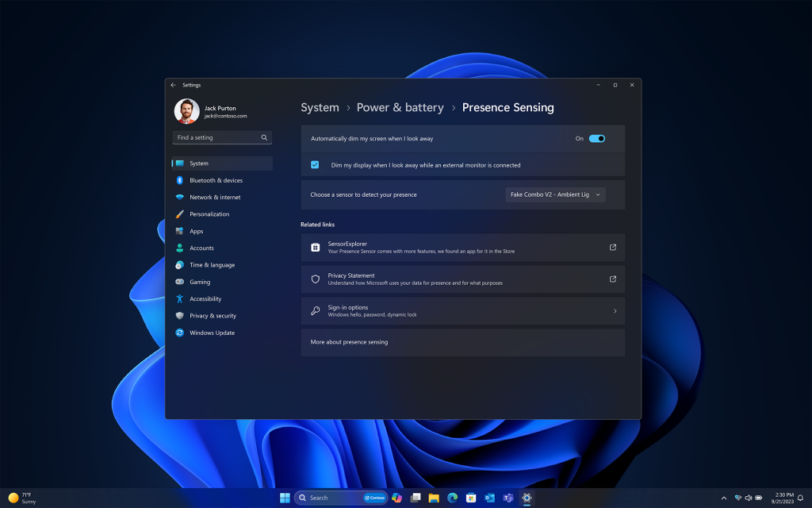This screenshot has height=508, width=812.
Task: Launch Copilot from the taskbar
Action: 396,498
